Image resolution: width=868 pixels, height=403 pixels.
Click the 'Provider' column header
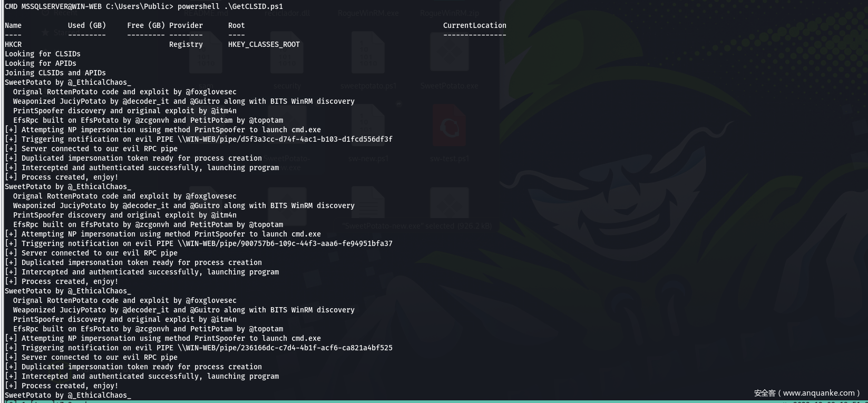point(186,25)
